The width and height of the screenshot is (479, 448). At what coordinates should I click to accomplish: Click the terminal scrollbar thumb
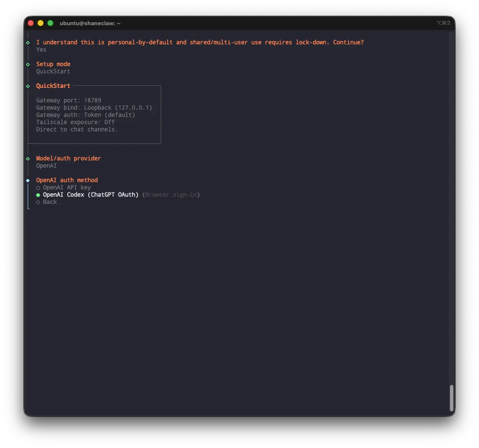pos(451,398)
